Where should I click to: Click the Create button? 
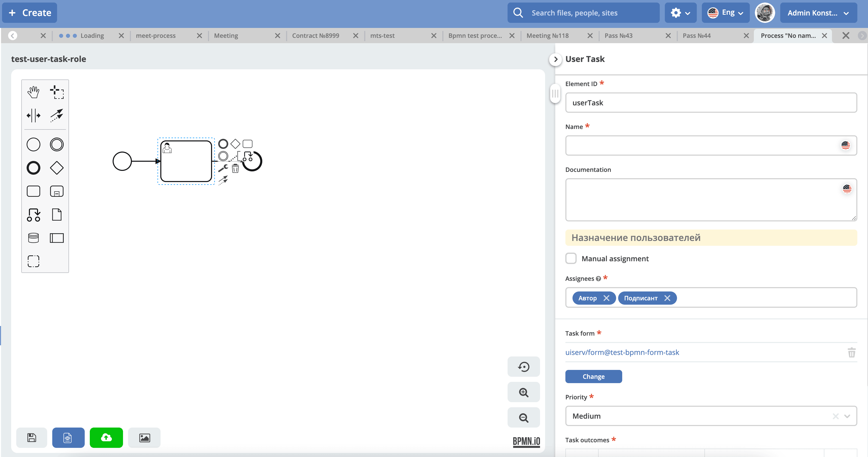click(30, 13)
